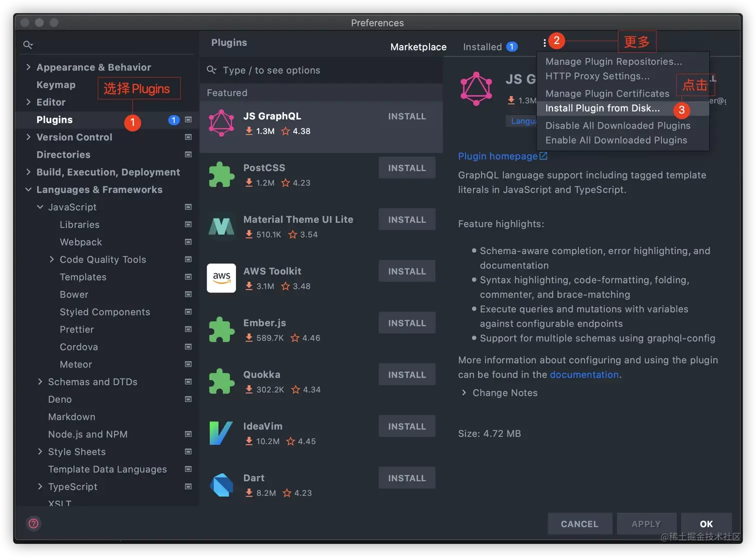Select Cordova in settings tree
The image size is (756, 557).
79,347
